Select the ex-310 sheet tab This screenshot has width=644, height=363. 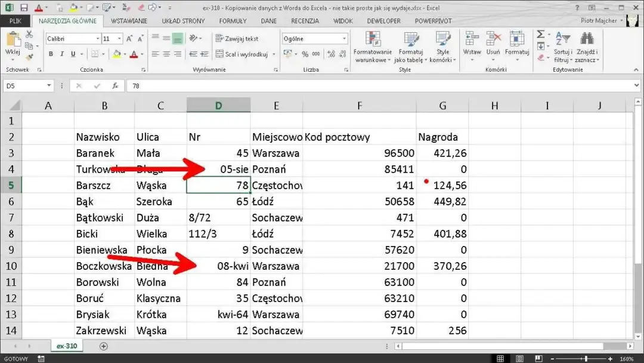point(66,345)
